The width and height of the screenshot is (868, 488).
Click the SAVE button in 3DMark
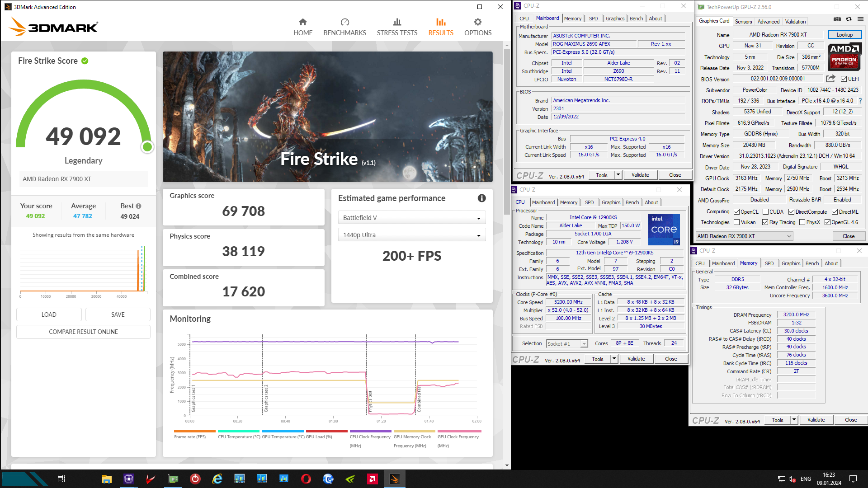point(118,314)
